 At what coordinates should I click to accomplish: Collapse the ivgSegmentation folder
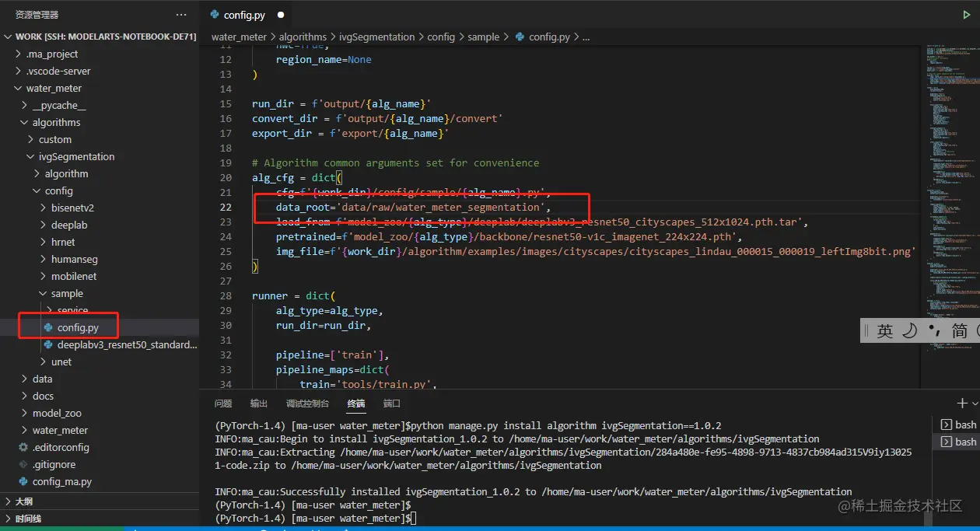31,157
